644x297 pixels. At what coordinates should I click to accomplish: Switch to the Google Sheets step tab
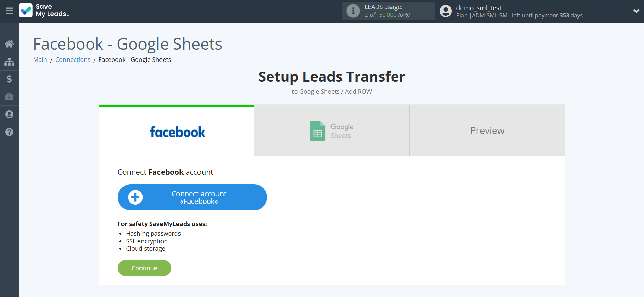tap(332, 131)
